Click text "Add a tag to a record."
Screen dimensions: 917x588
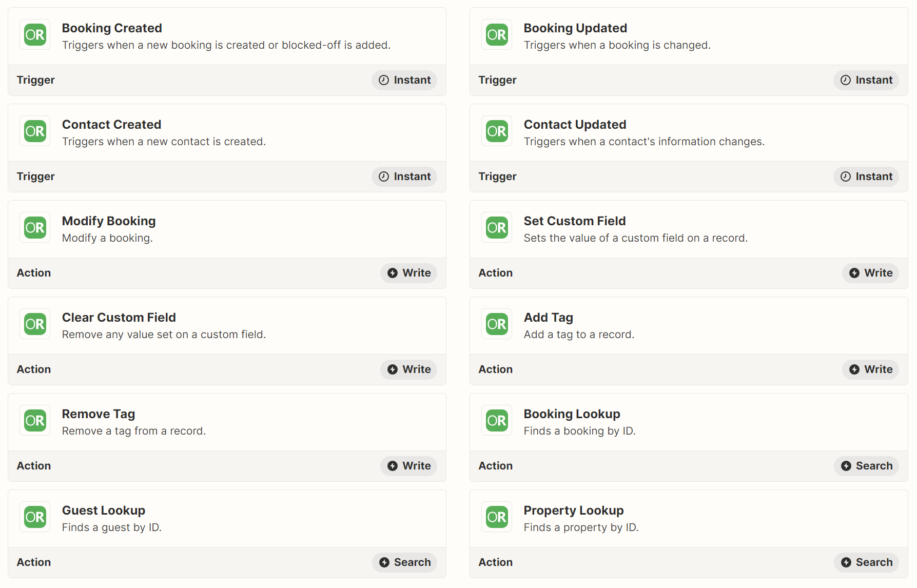pos(579,335)
